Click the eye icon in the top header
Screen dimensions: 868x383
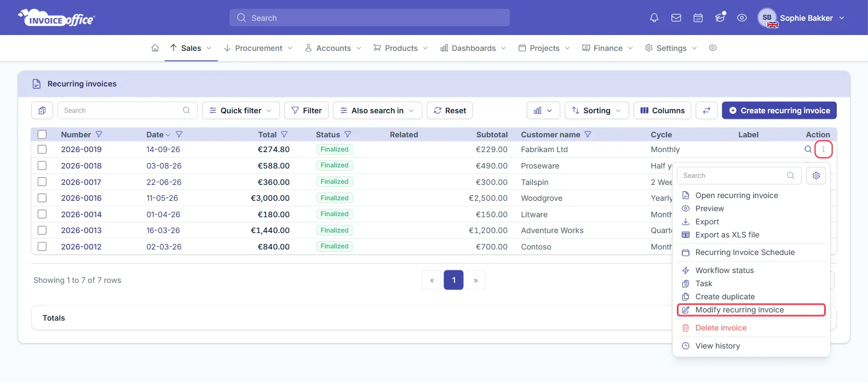click(742, 18)
